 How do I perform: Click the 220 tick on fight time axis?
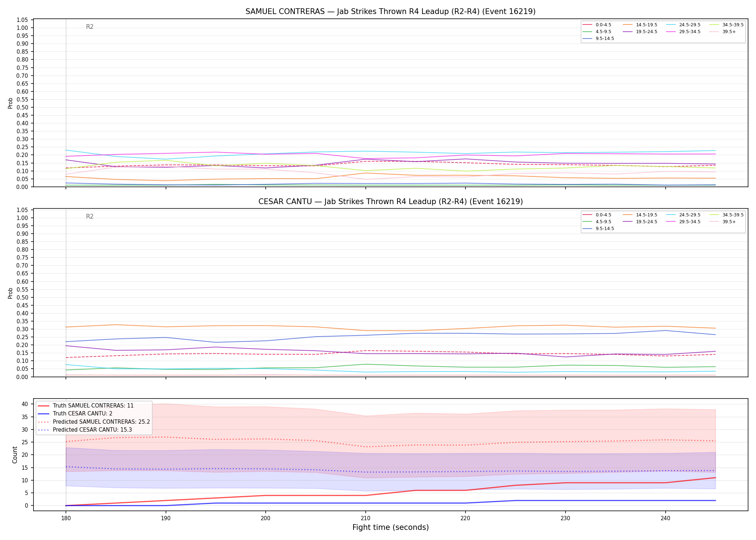click(465, 518)
